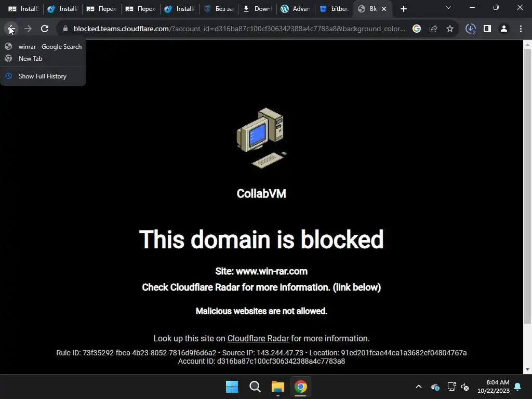Viewport: 532px width, 399px height.
Task: Expand the tab search chevron
Action: pos(448,7)
